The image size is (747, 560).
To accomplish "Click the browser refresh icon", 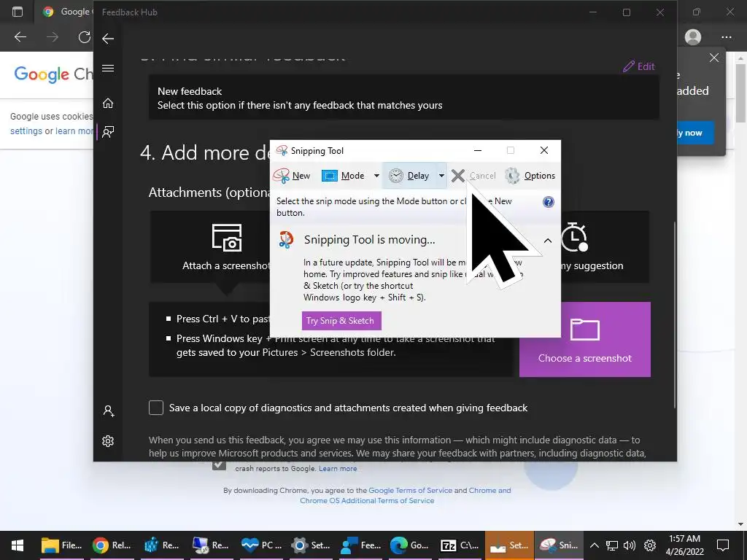I will pyautogui.click(x=85, y=36).
